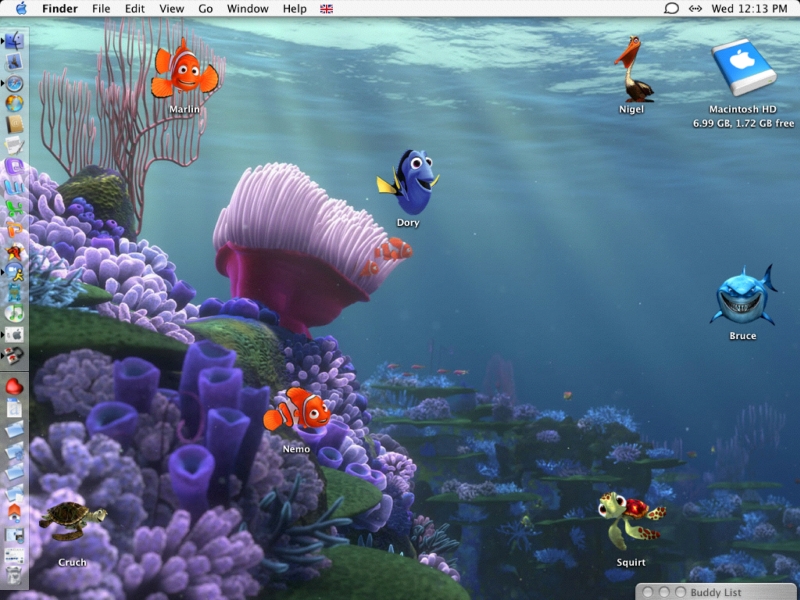Launch Safari from the Dock
Viewport: 800px width, 600px height.
pyautogui.click(x=14, y=83)
